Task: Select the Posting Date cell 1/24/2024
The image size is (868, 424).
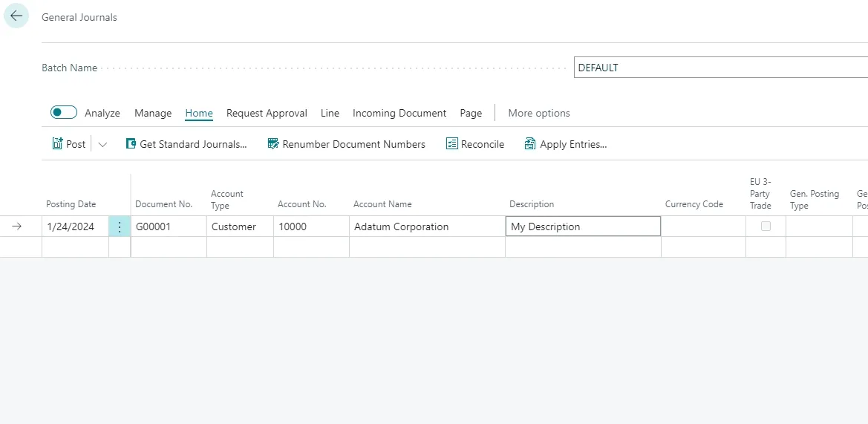Action: coord(75,226)
